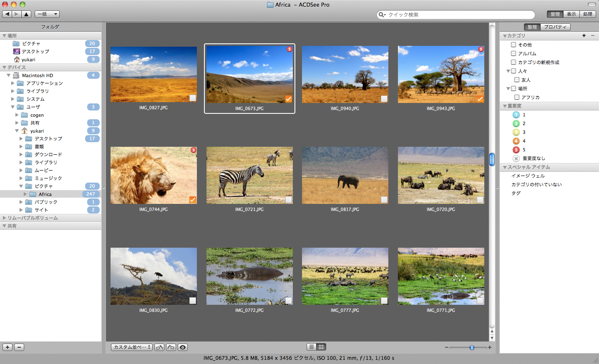Open the カスタム並べ sort dropdown
Screen dimensions: 599x364
pyautogui.click(x=132, y=347)
